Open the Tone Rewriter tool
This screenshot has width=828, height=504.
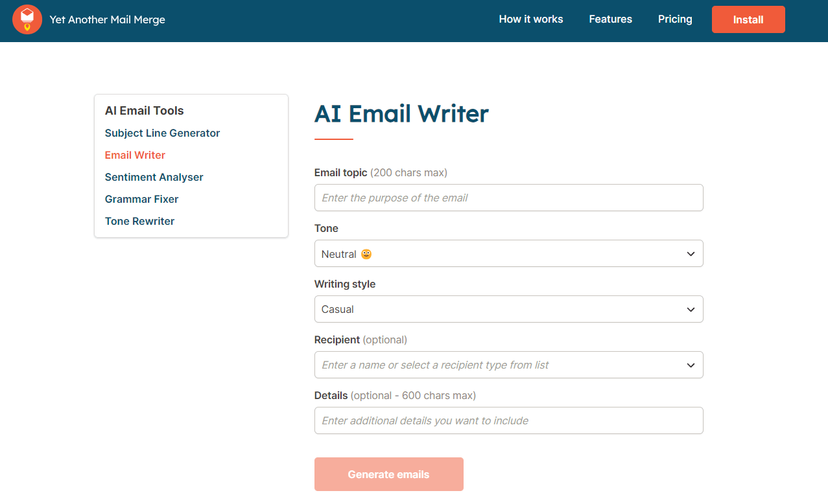pos(139,221)
